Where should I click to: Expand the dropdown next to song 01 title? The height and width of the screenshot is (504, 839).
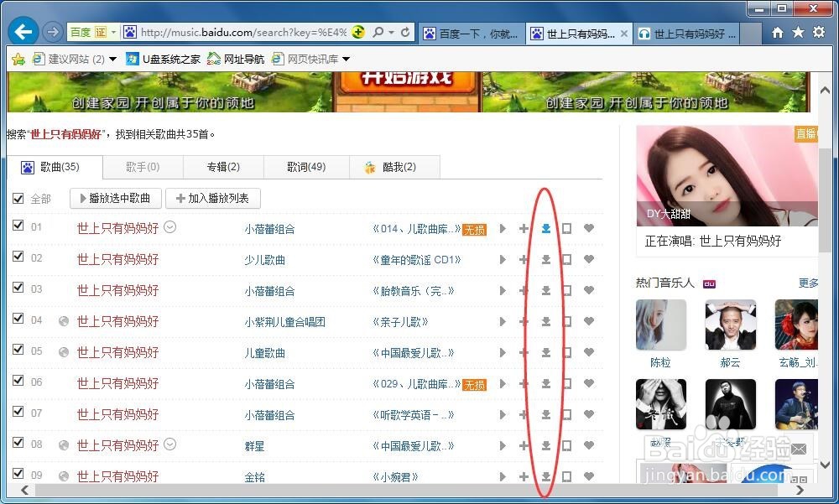(x=169, y=227)
